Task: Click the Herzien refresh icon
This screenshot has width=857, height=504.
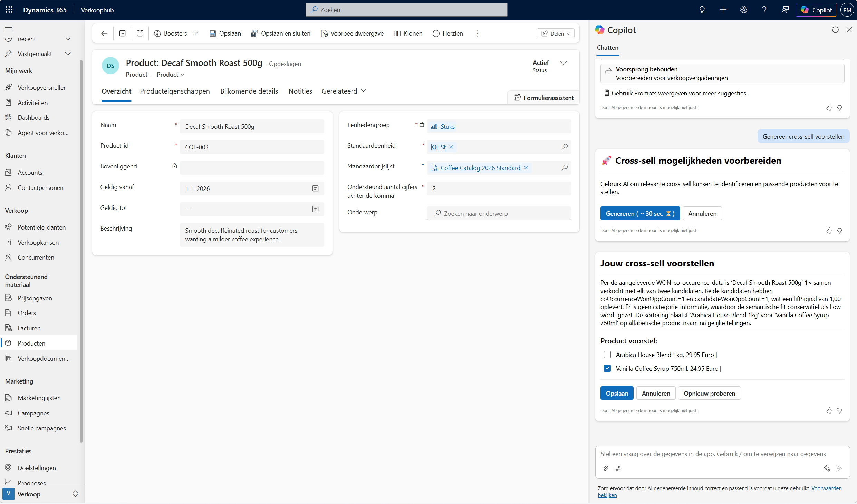Action: (x=436, y=33)
